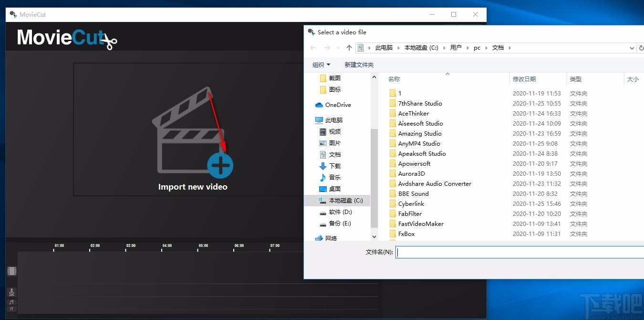Click 用户 in address breadcrumb

[456, 48]
